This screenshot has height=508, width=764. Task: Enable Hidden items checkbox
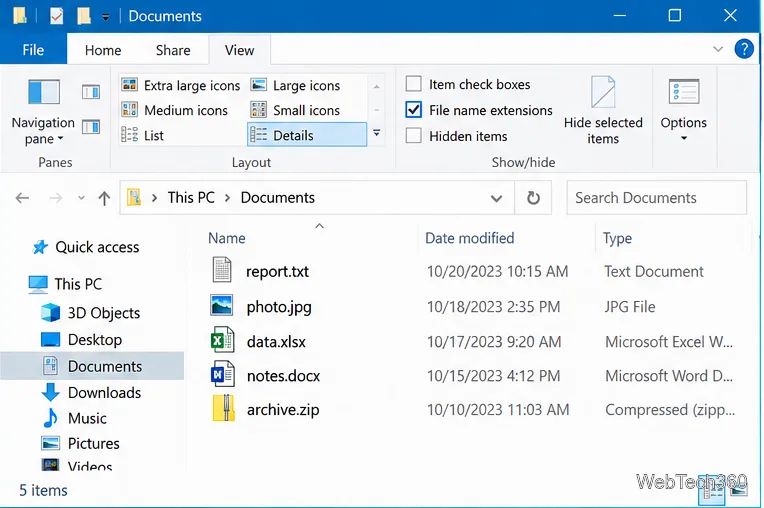[x=414, y=135]
